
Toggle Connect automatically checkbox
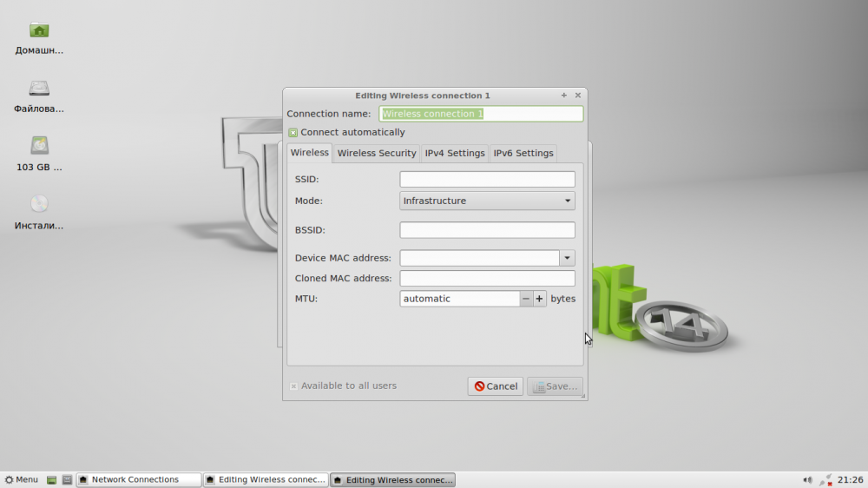pos(293,132)
